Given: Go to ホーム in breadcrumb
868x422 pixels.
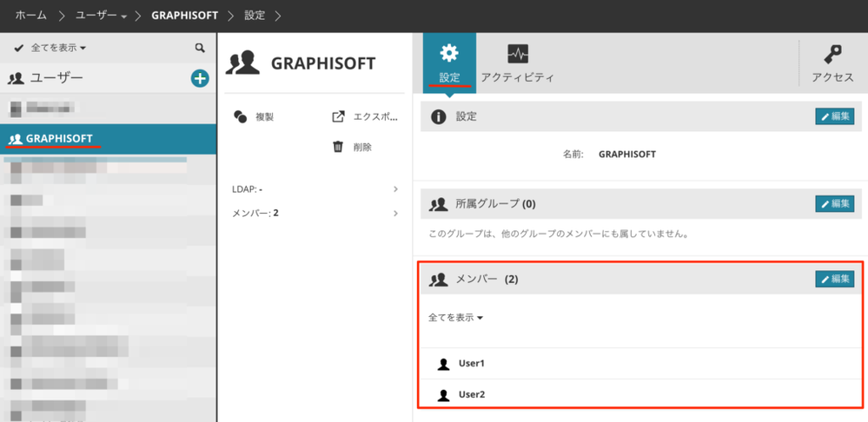Looking at the screenshot, I should (x=31, y=16).
